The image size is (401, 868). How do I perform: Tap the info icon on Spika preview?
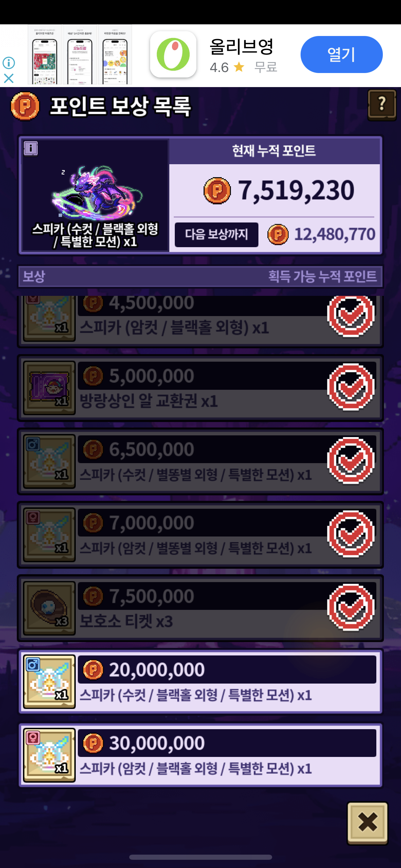tap(31, 148)
